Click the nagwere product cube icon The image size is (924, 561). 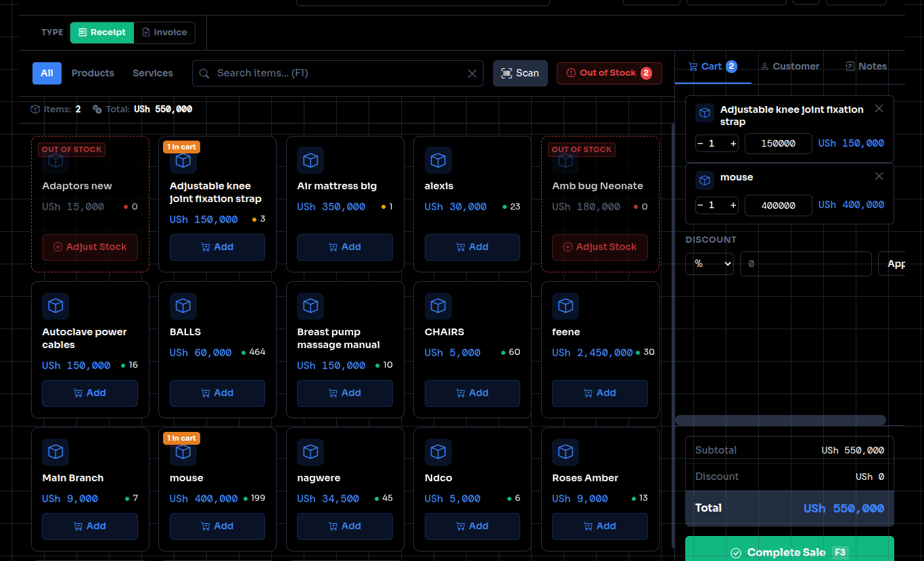point(310,452)
